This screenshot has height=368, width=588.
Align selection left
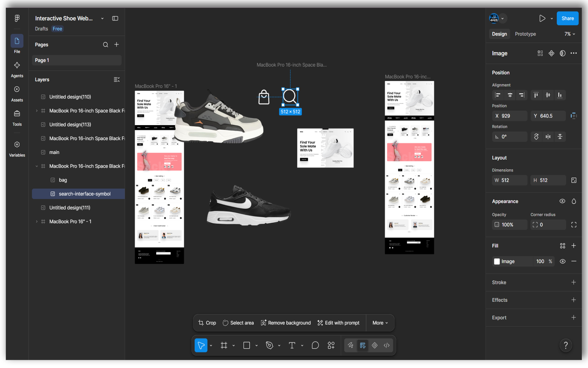[498, 95]
